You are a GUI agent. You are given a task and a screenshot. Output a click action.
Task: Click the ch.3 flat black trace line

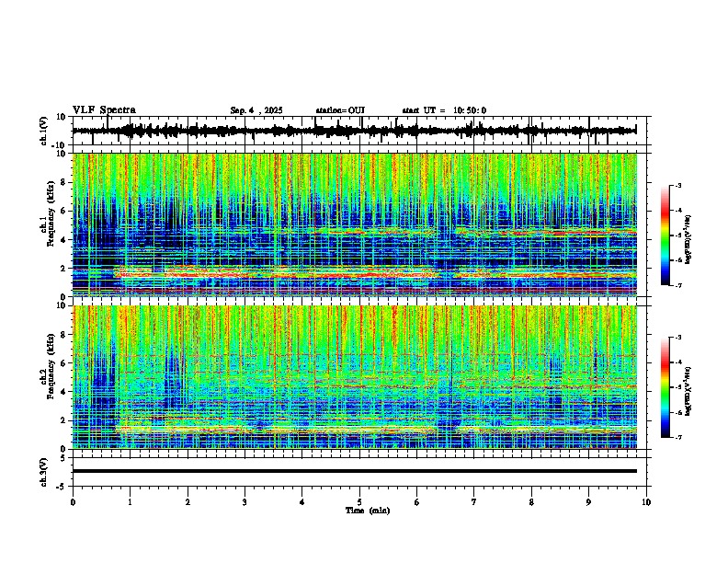tap(354, 471)
